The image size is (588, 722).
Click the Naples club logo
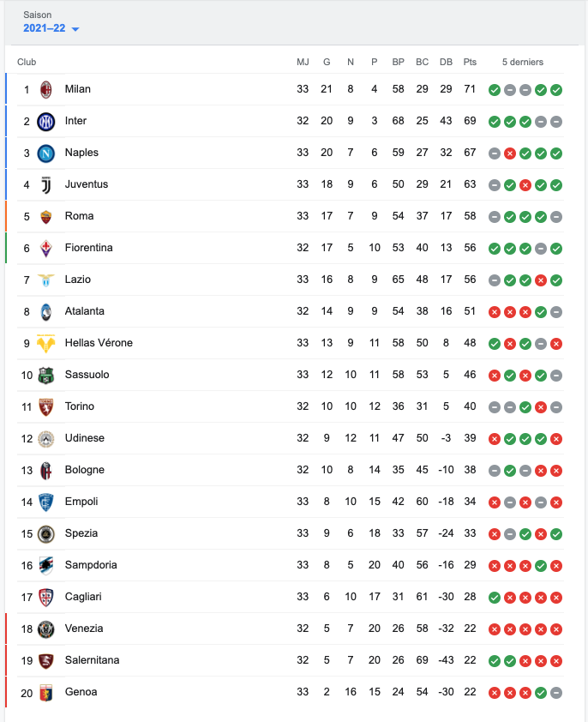(x=45, y=153)
